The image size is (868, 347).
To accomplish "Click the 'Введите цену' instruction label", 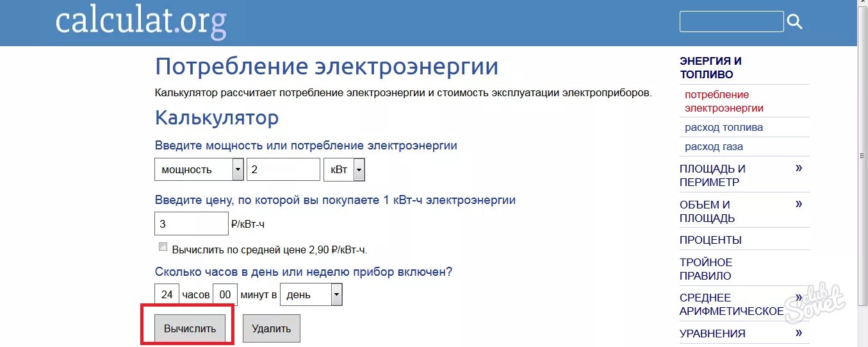I will tap(335, 200).
